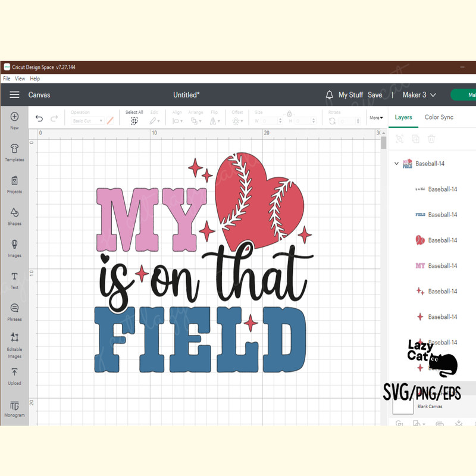Open the Images panel
Image resolution: width=476 pixels, height=476 pixels.
coord(14,247)
